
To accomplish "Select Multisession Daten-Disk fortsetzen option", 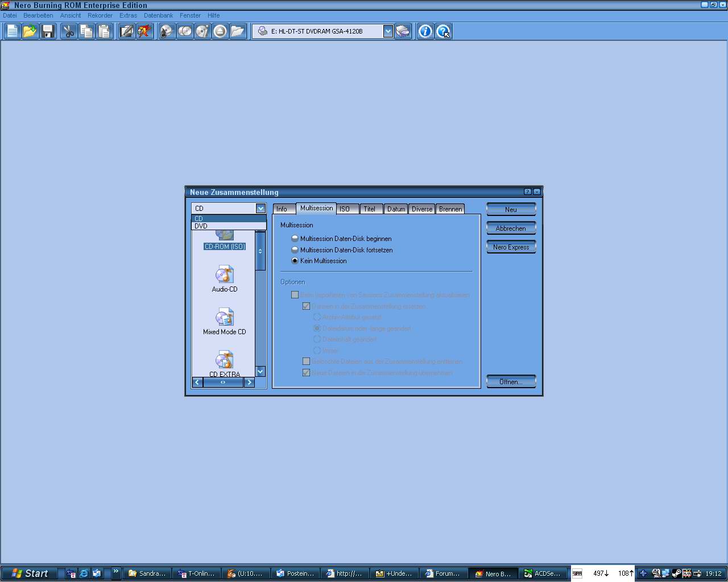I will click(x=342, y=250).
